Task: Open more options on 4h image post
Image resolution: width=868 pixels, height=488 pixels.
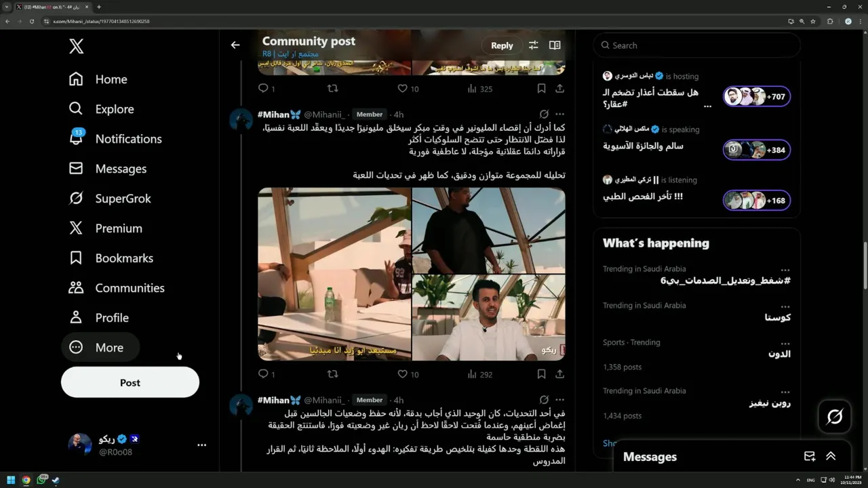Action: 559,115
